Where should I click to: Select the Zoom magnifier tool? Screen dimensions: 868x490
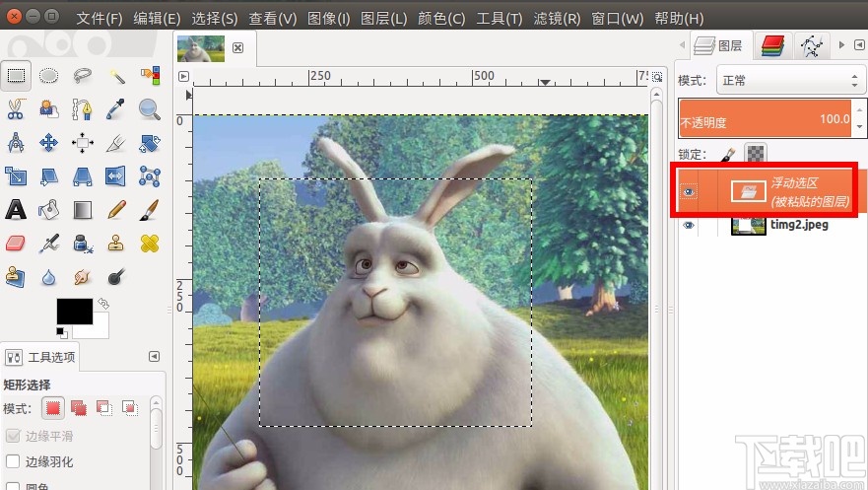150,109
